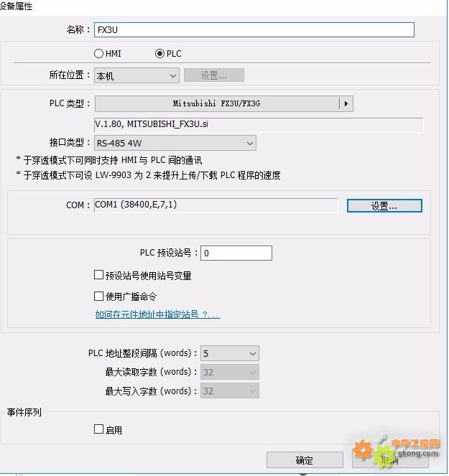Image resolution: width=449 pixels, height=476 pixels.
Task: Click the 名称 field containing FX3U
Action: 254,29
